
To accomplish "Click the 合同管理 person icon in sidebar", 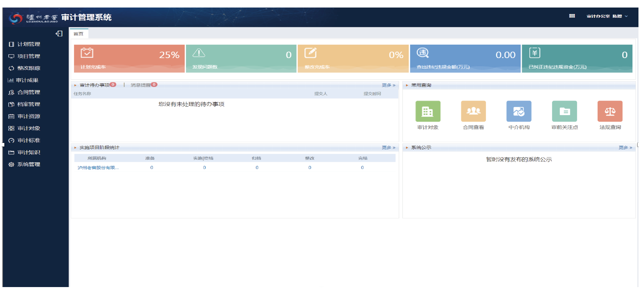I will click(x=11, y=92).
